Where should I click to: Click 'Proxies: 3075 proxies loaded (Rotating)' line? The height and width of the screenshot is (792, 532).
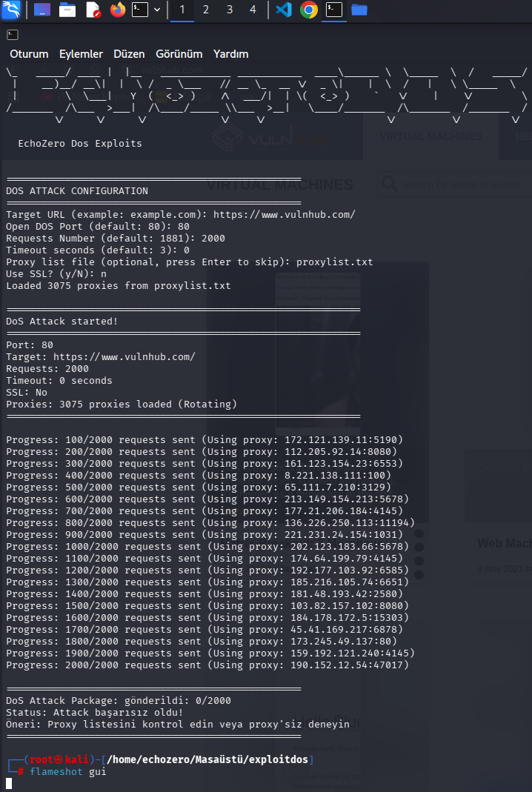[122, 405]
